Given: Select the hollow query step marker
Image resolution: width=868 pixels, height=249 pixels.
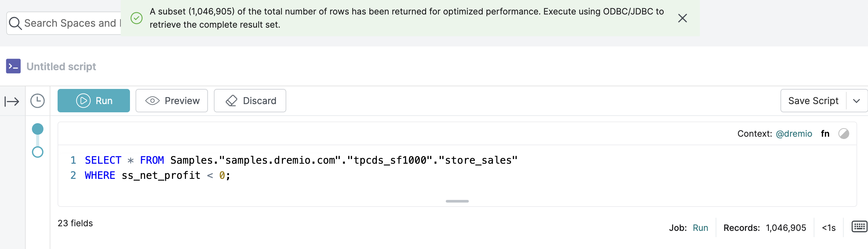Looking at the screenshot, I should click(x=38, y=152).
